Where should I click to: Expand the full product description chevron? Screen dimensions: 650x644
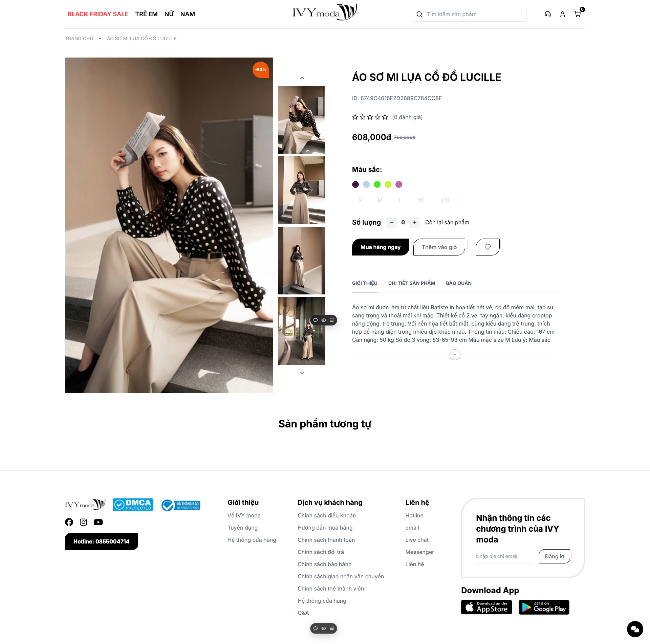pyautogui.click(x=455, y=355)
